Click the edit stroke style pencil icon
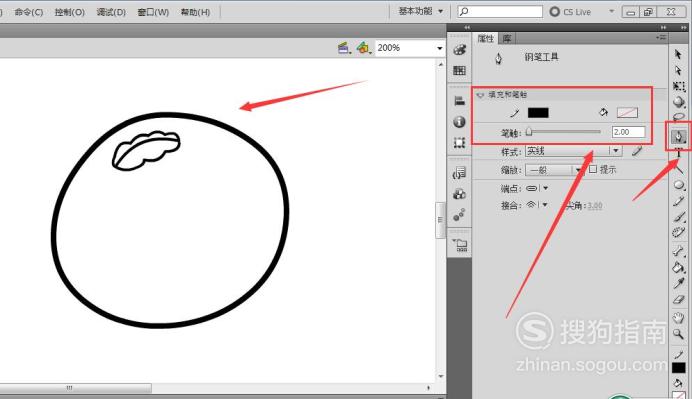The image size is (692, 399). 636,151
